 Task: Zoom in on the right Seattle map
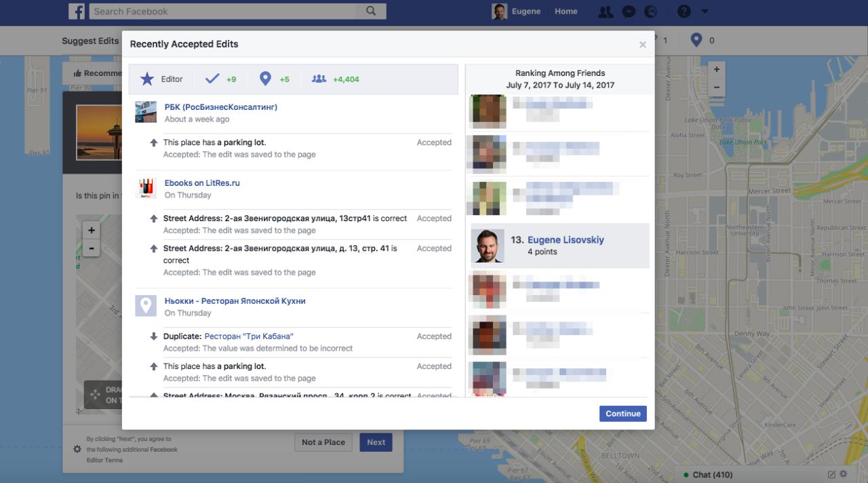click(717, 69)
